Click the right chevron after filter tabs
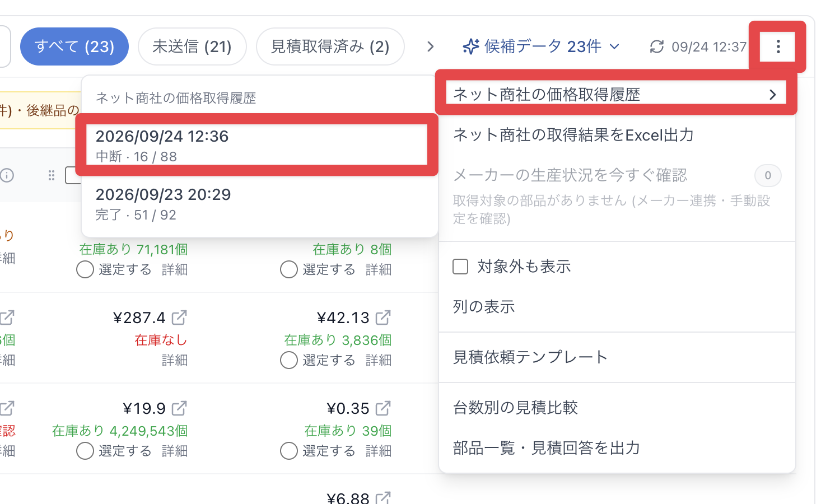This screenshot has height=504, width=821. [430, 46]
